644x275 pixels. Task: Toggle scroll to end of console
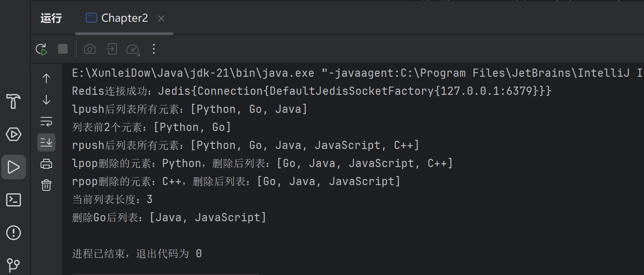[x=46, y=142]
